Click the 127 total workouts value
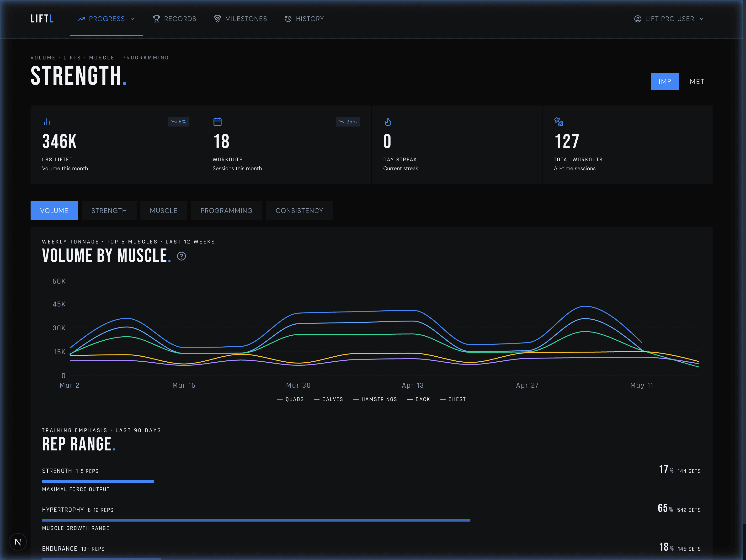The image size is (746, 560). [x=567, y=141]
